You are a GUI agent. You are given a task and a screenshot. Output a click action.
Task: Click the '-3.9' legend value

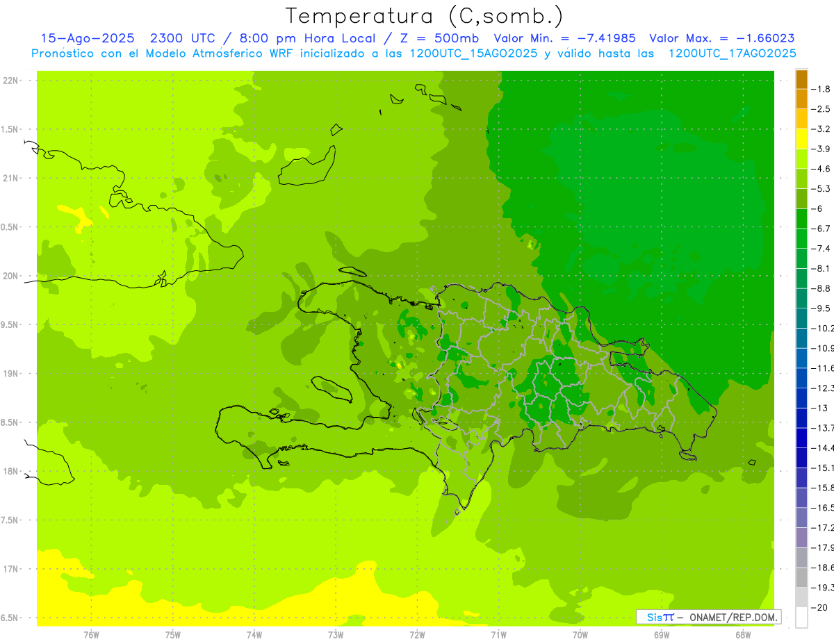[x=821, y=149]
